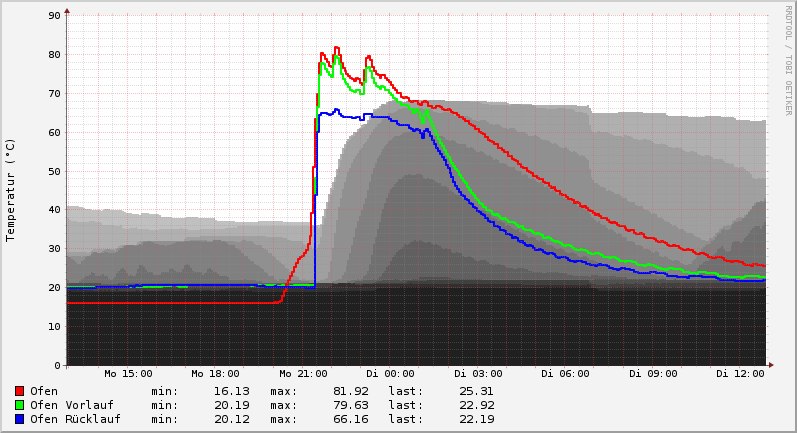Pick the 'Di 12:00' time axis label

740,374
